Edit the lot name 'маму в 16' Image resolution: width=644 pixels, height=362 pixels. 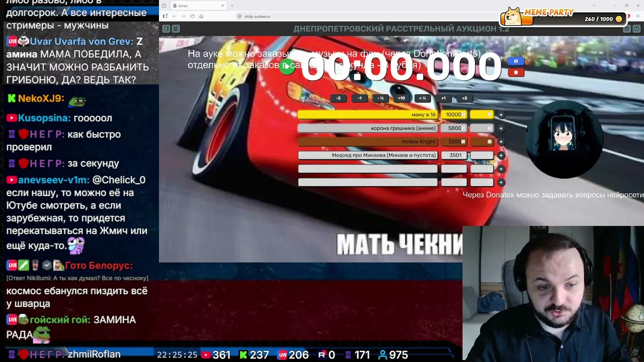click(368, 115)
